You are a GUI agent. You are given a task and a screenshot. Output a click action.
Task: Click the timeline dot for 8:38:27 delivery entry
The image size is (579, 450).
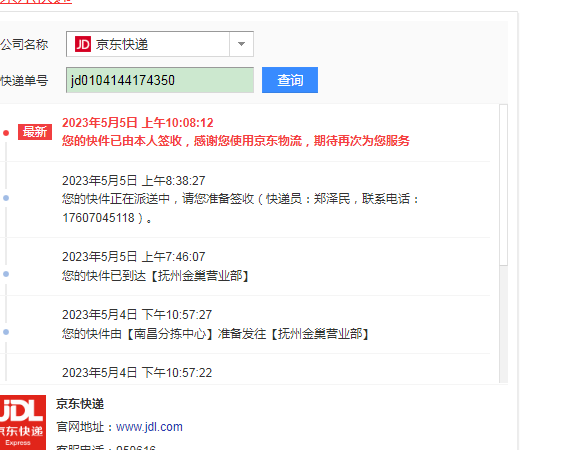pyautogui.click(x=6, y=198)
